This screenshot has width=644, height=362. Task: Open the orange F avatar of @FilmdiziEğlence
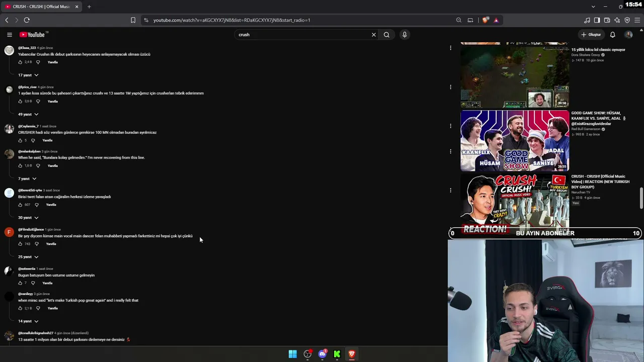(x=9, y=232)
